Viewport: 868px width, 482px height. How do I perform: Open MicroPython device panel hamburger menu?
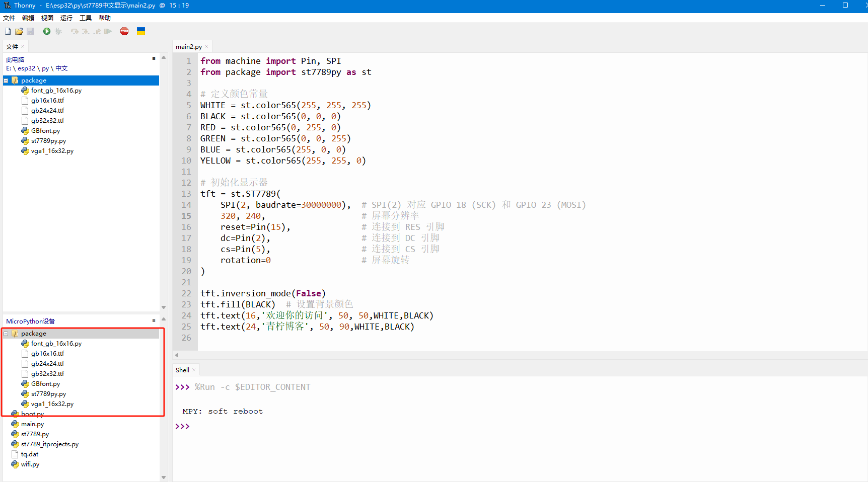point(154,320)
